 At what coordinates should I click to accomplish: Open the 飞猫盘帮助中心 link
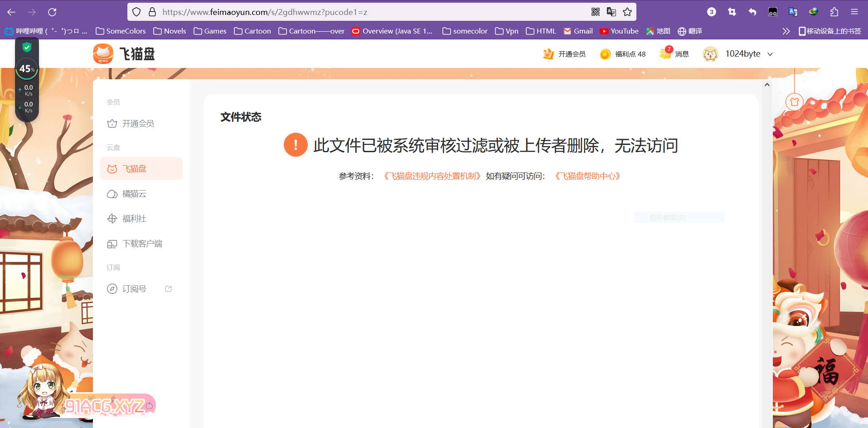[587, 176]
